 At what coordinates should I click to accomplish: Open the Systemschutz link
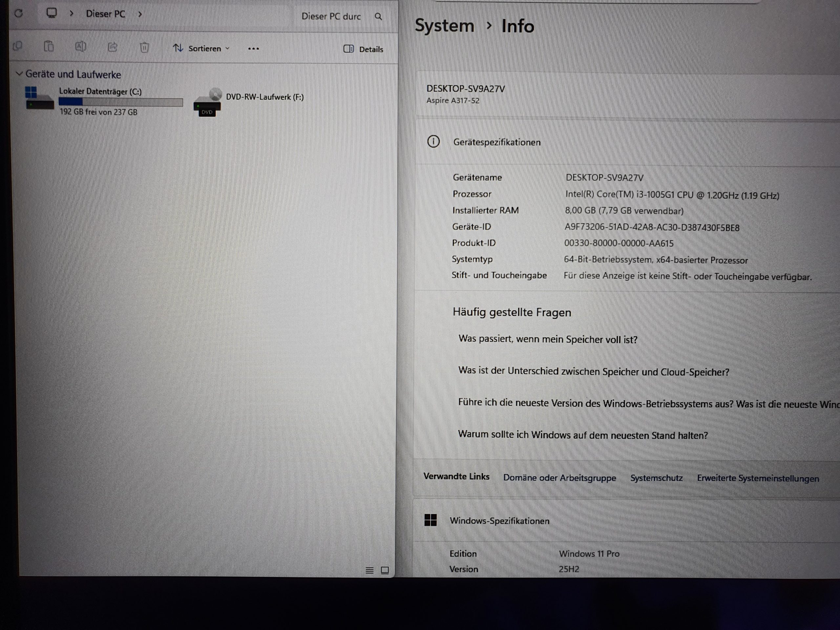(656, 478)
